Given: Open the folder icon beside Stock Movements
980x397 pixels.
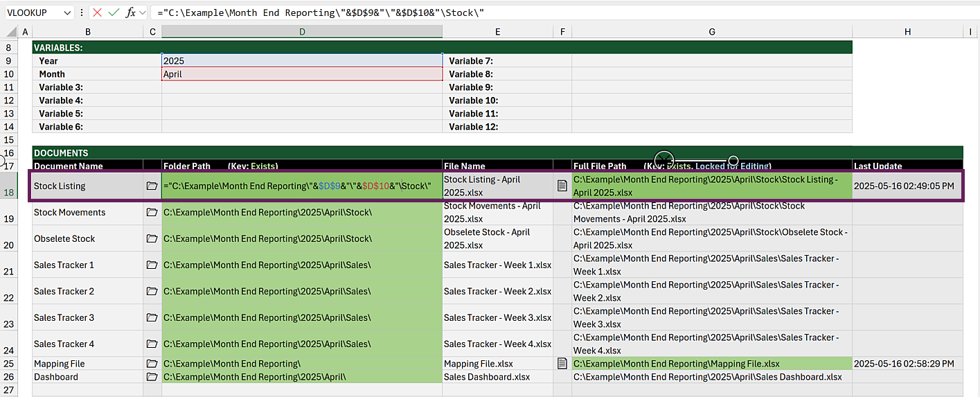Looking at the screenshot, I should point(152,213).
